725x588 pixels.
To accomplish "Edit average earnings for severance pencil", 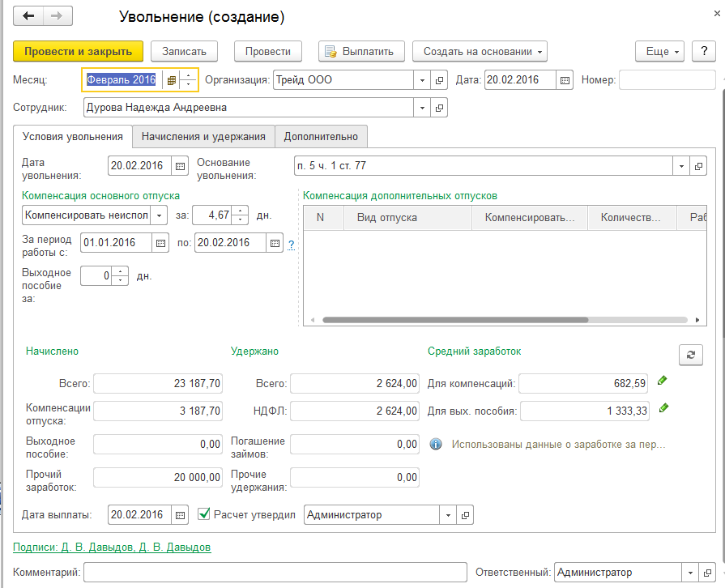I will pyautogui.click(x=663, y=408).
